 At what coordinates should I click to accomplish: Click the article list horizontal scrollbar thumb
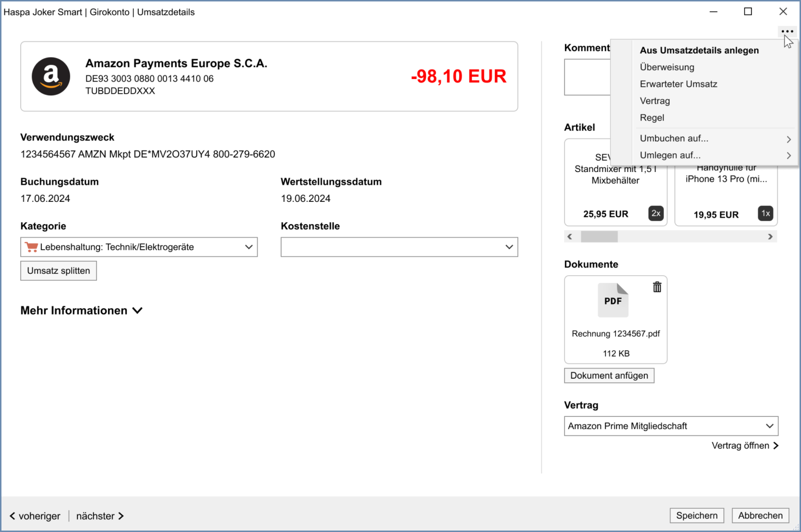[599, 237]
